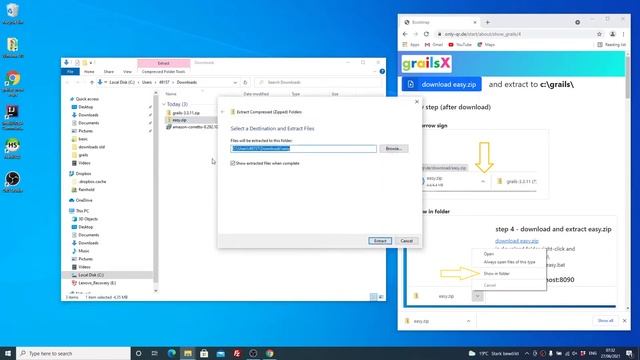The height and width of the screenshot is (360, 640).
Task: Open Microsoft Store from taskbar
Action: click(204, 353)
